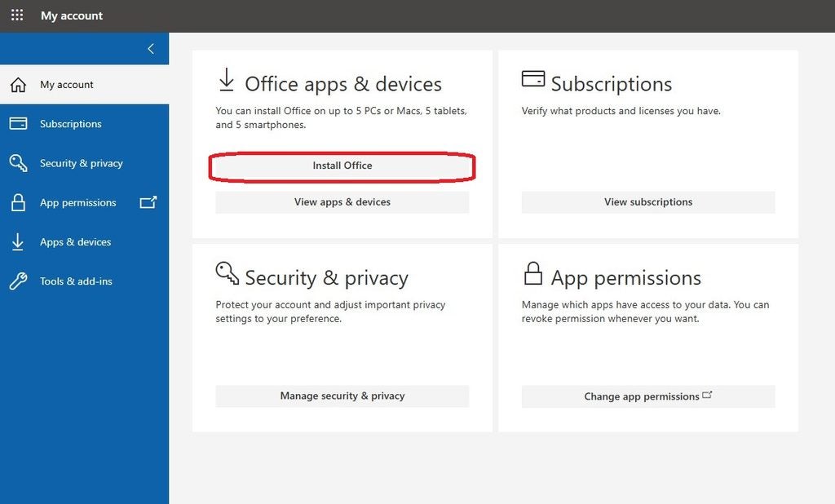
Task: Click the wrench icon in sidebar
Action: tap(18, 281)
